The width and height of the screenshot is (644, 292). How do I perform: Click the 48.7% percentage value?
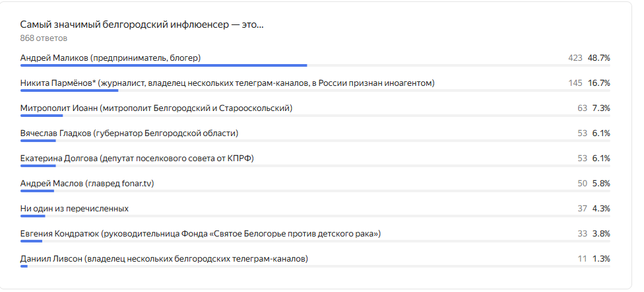click(x=598, y=58)
